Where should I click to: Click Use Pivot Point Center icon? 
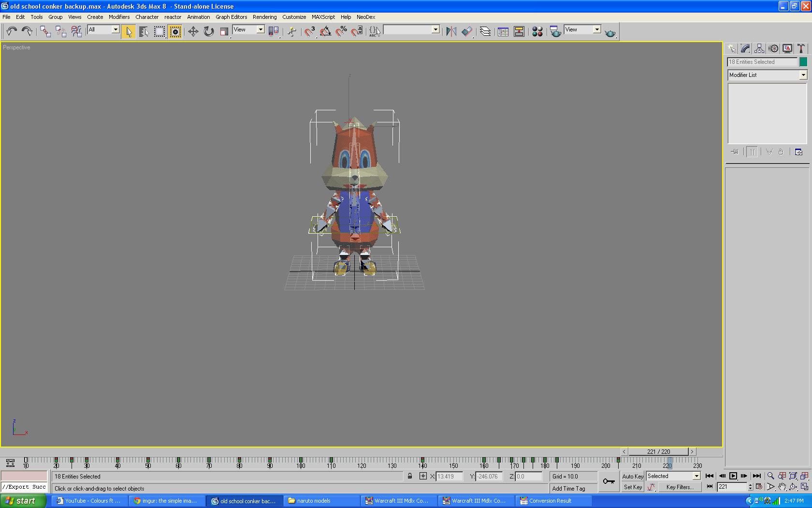click(274, 31)
